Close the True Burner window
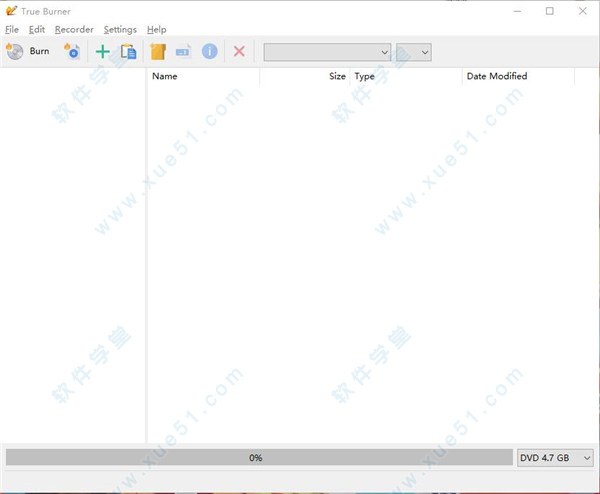The height and width of the screenshot is (494, 600). [582, 11]
